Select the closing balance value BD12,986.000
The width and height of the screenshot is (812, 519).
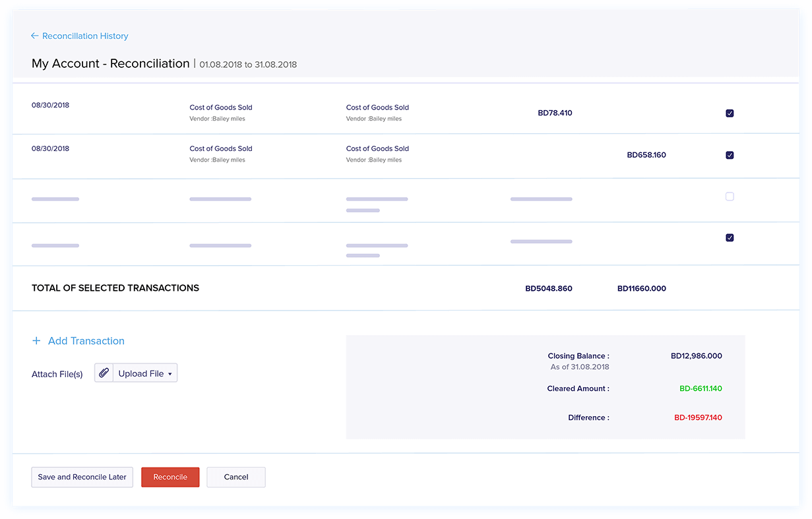696,356
